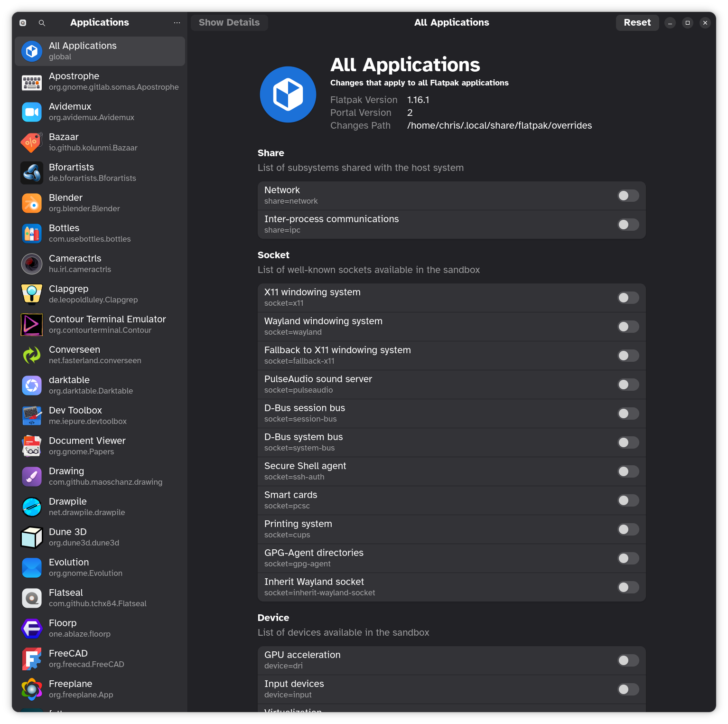Select the FreeCAD icon in sidebar
The width and height of the screenshot is (728, 724).
[31, 659]
